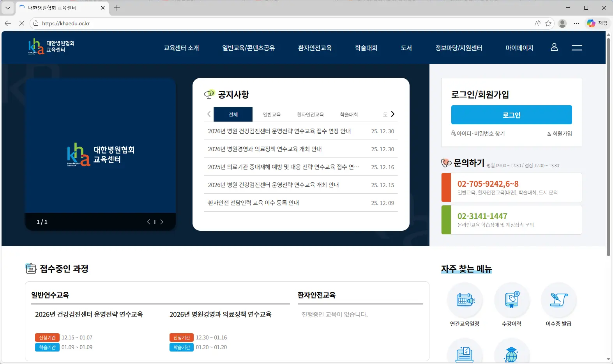
Task: Bookmark this page with the star icon
Action: point(548,23)
